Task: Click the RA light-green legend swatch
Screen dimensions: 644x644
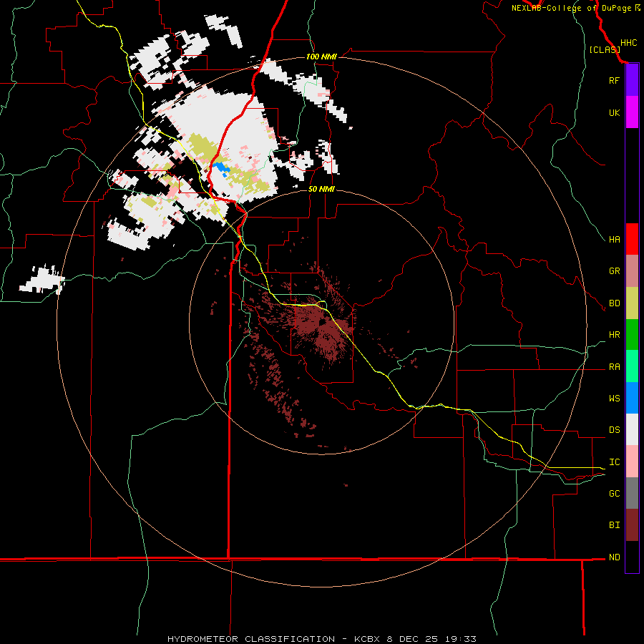Action: click(632, 366)
